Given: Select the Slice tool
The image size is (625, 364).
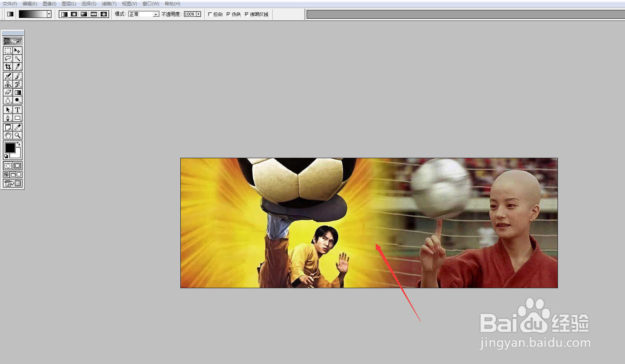Looking at the screenshot, I should (x=18, y=67).
